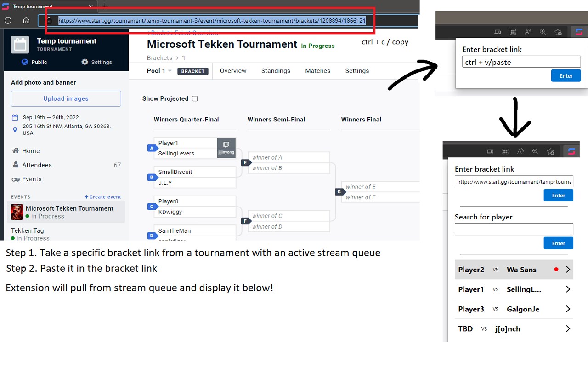Expand the Player1 vs SellingL... match chevron
Image resolution: width=588 pixels, height=368 pixels.
568,289
